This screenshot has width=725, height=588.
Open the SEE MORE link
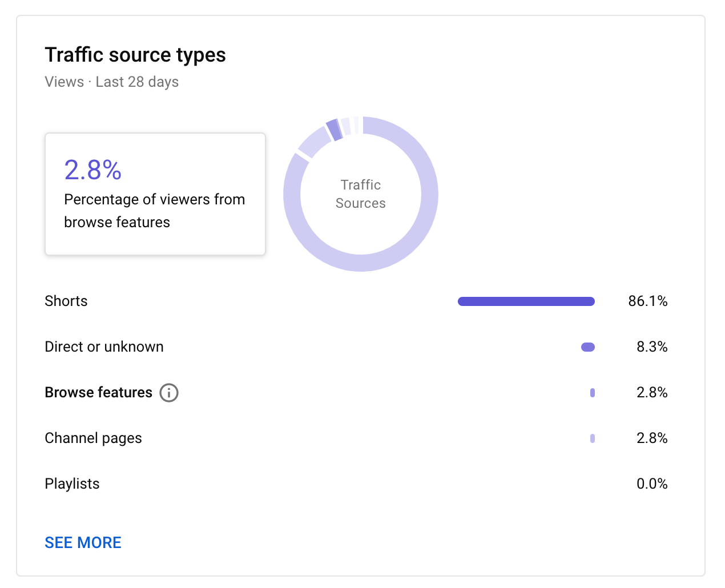point(83,542)
